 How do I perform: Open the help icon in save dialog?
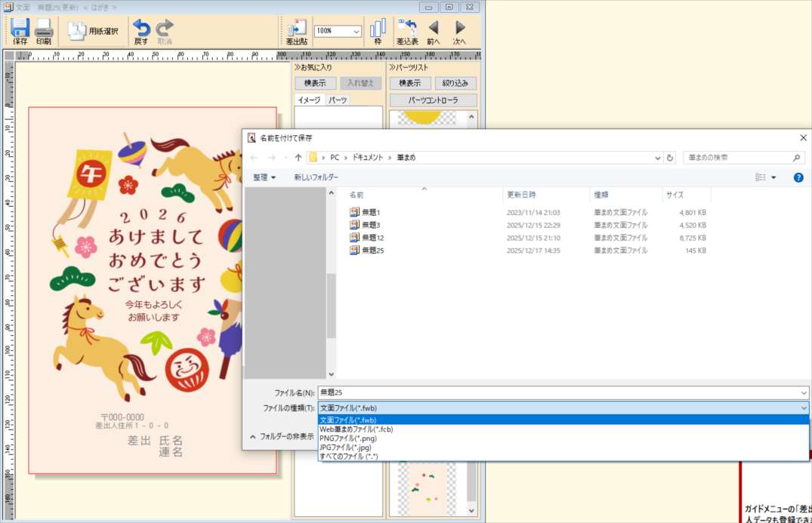coord(798,177)
